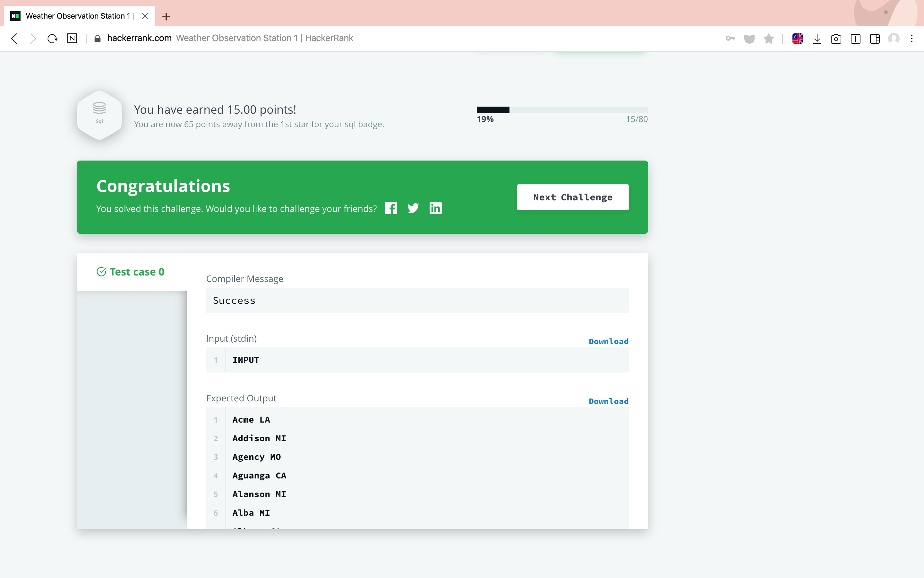Download the Expected Output file

point(608,401)
